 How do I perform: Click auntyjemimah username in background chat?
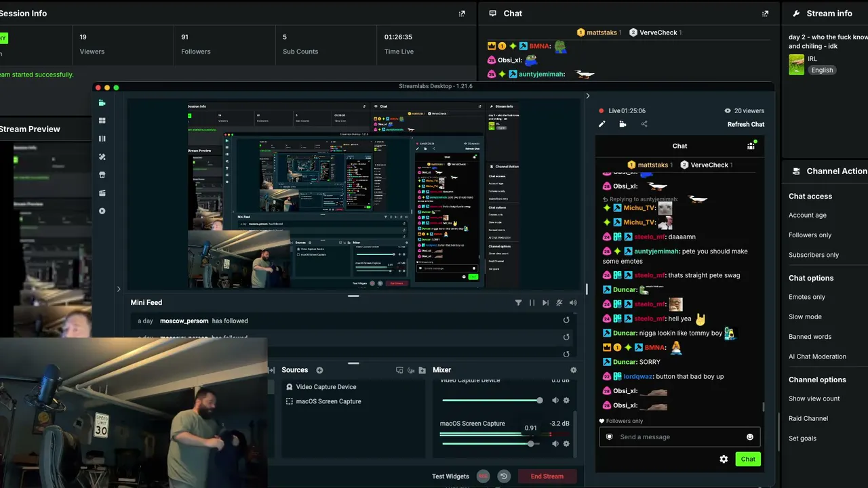[x=542, y=74]
